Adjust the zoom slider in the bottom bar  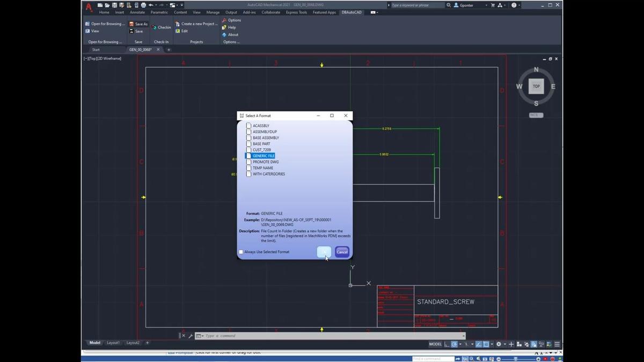tap(516, 359)
